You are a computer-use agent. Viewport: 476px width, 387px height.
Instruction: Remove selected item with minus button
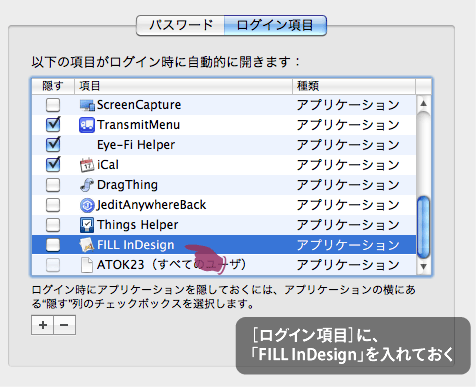(64, 325)
